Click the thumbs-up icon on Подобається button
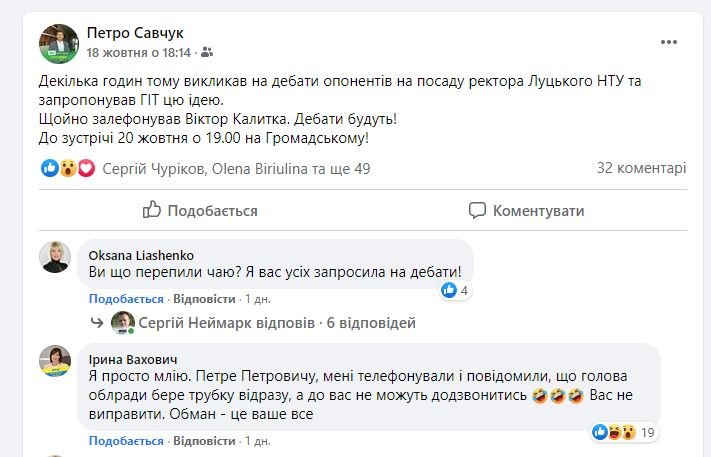The image size is (711, 457). pos(152,210)
